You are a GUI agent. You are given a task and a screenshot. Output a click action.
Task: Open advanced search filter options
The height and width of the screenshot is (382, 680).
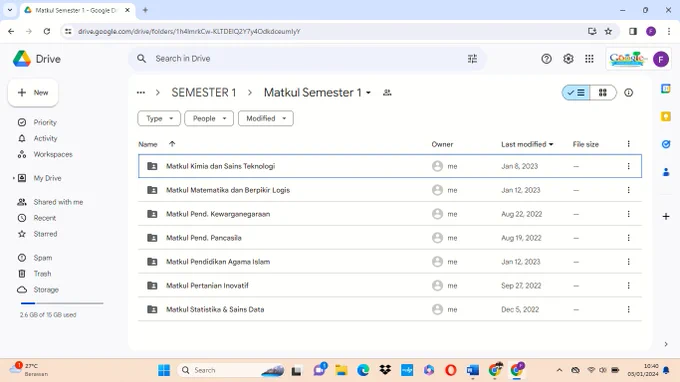tap(472, 59)
